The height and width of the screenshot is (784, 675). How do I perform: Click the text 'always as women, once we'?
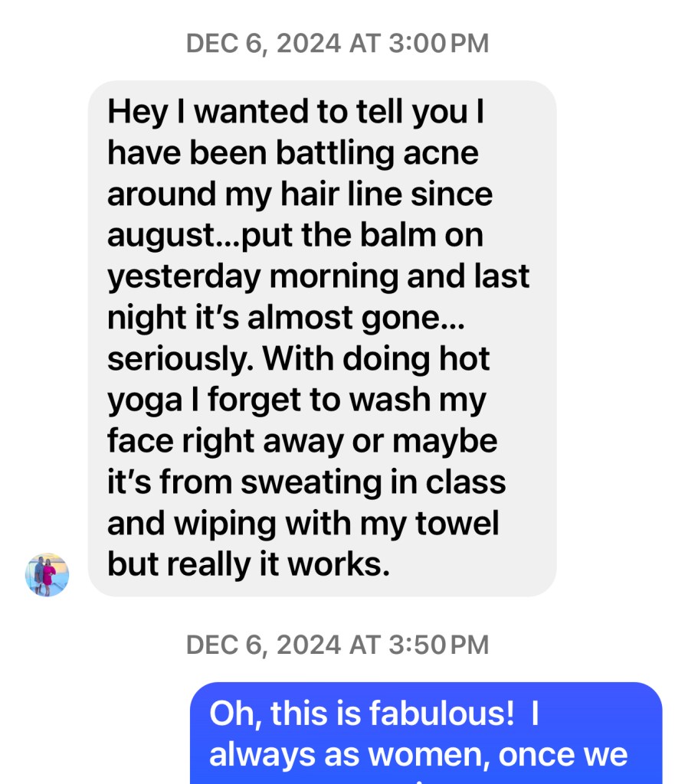(x=418, y=754)
